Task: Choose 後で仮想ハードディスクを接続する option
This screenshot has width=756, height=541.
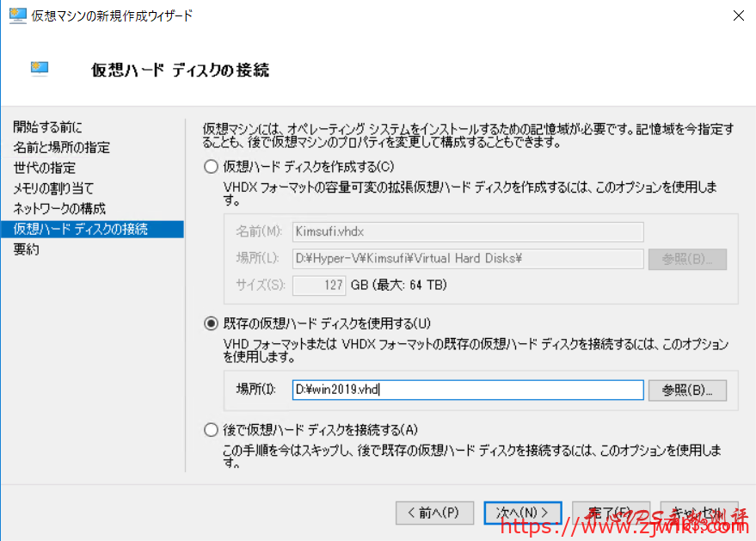Action: pos(209,430)
